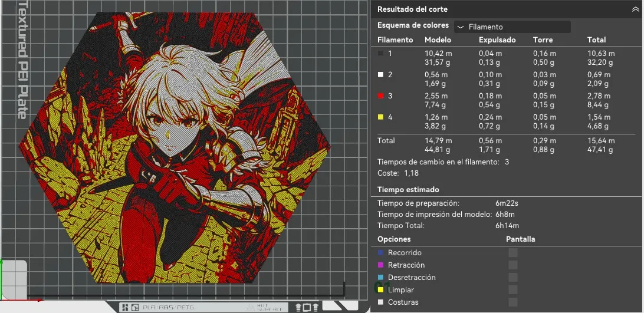The width and height of the screenshot is (644, 313).
Task: Click overall total length 15,64 m
Action: (601, 140)
